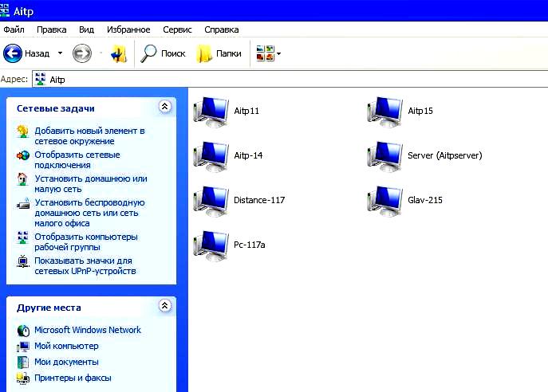Click the Aitp11 label text
The image size is (548, 392).
click(246, 111)
